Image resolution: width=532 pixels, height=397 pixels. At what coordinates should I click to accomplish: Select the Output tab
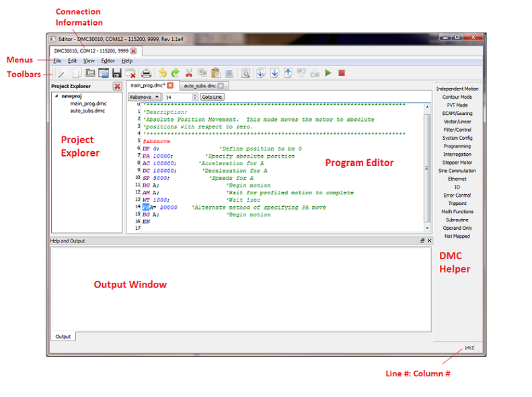pyautogui.click(x=63, y=337)
